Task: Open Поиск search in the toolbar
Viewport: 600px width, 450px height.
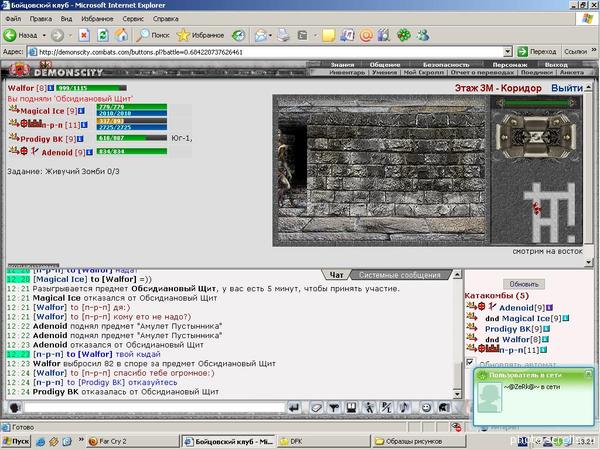Action: [x=152, y=35]
